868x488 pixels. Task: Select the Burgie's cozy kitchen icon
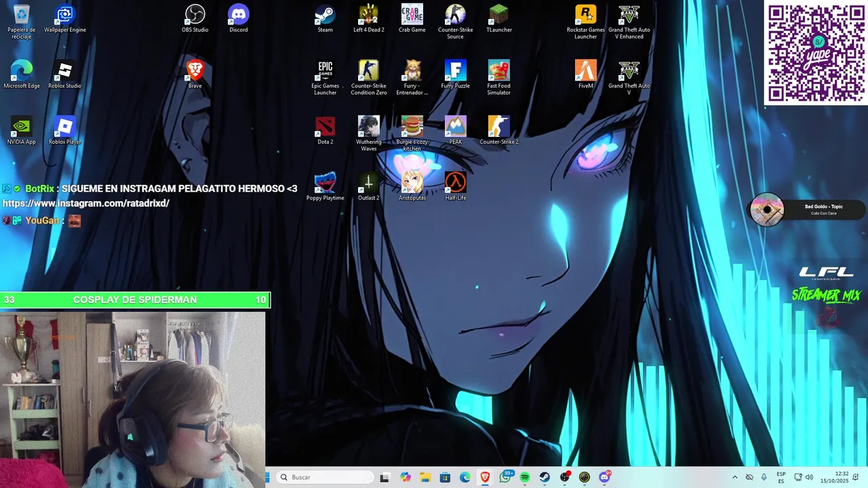point(412,134)
